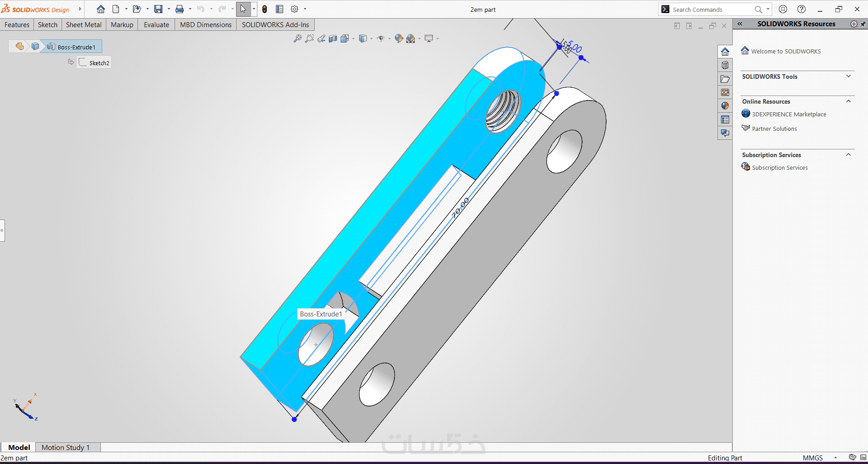
Task: Open Apply Scene dropdown arrow
Action: [x=419, y=39]
